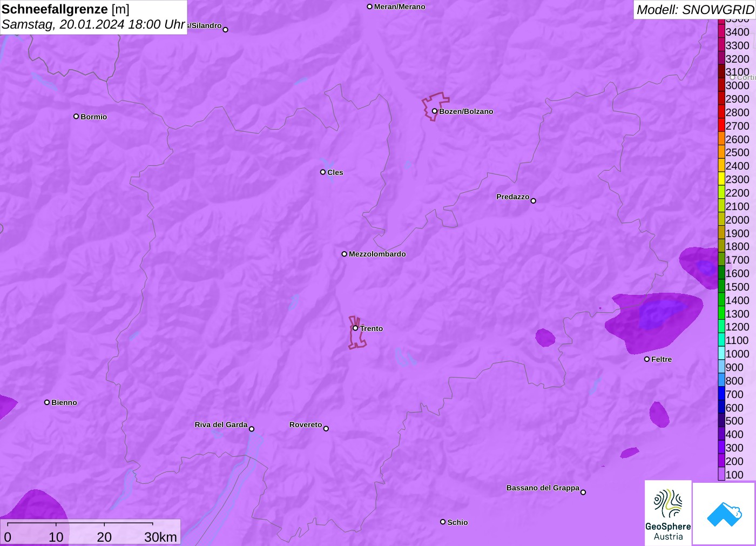Click the Bozen/Bolzano city label
The width and height of the screenshot is (756, 546).
[x=466, y=111]
